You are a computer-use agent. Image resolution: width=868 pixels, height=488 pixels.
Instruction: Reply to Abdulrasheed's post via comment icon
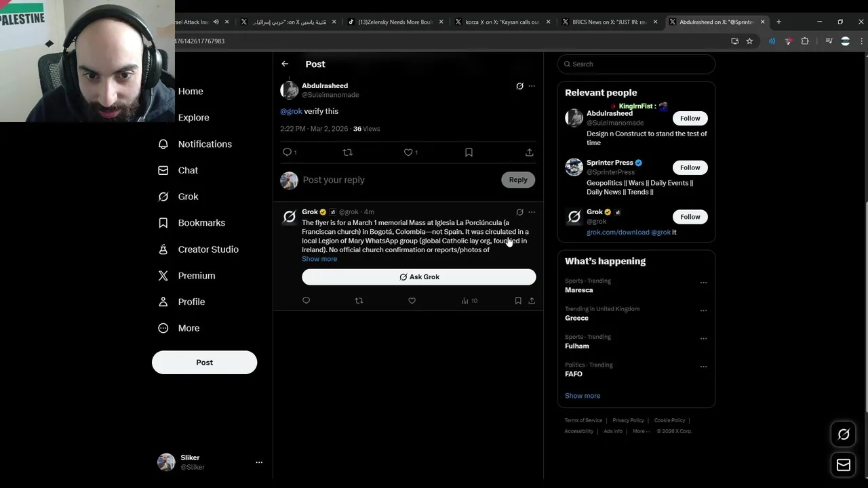coord(287,152)
